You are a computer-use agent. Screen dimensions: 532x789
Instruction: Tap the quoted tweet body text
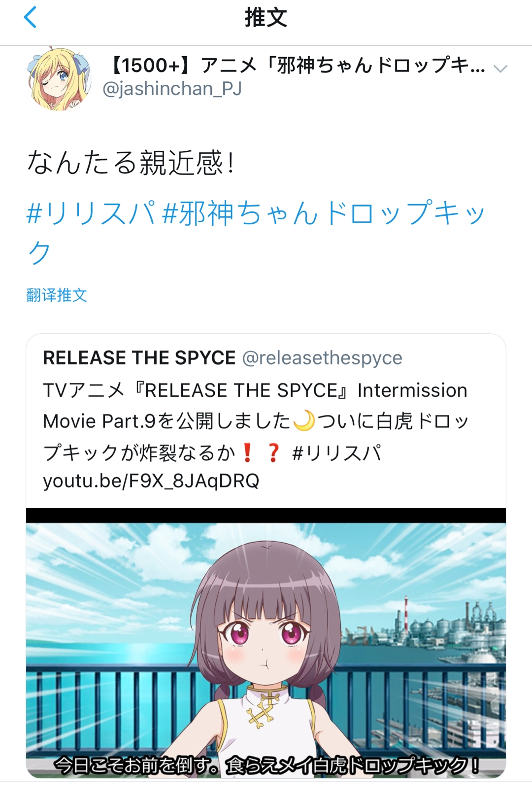(x=256, y=436)
